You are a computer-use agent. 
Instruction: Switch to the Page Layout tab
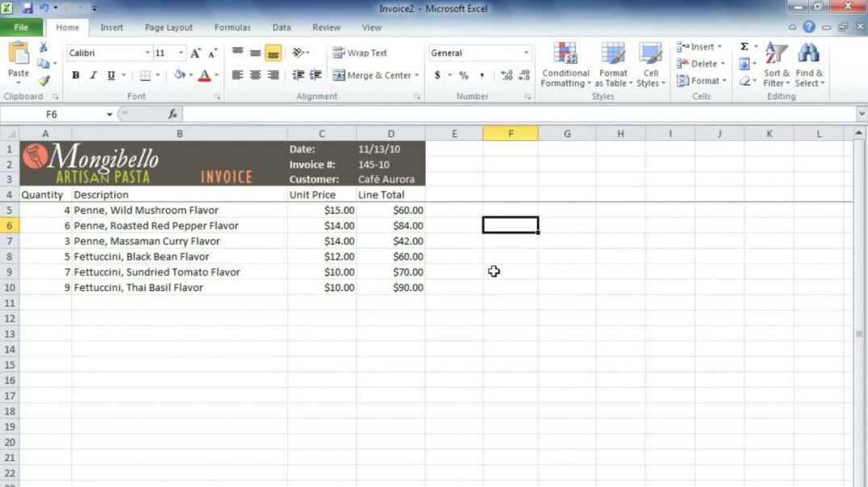coord(169,27)
